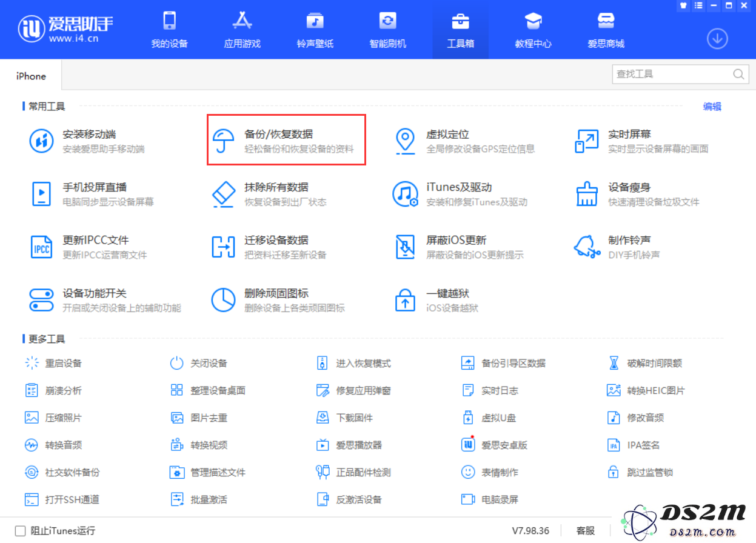
Task: Launch 设备瘦身 broom icon
Action: (587, 194)
